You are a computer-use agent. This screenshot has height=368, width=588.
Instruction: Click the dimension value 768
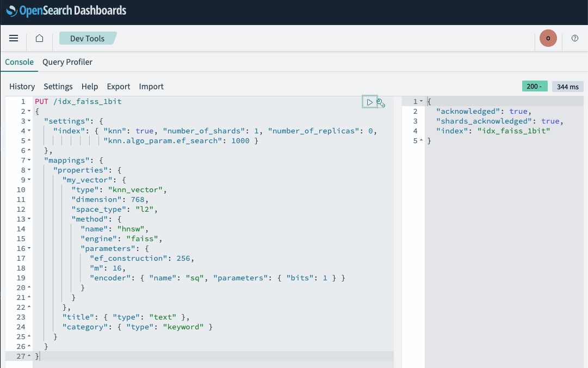(138, 200)
